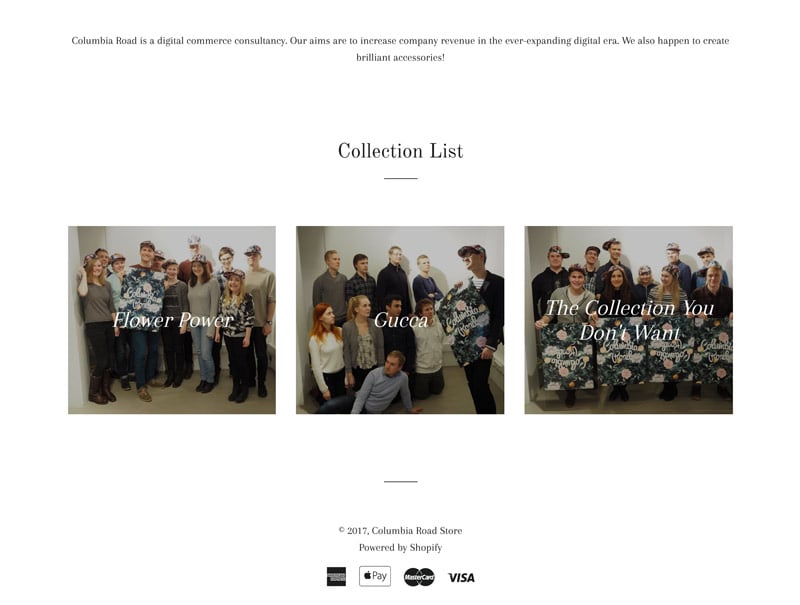Click the floral poster in Flower Power photo
The image size is (800, 605).
(142, 299)
